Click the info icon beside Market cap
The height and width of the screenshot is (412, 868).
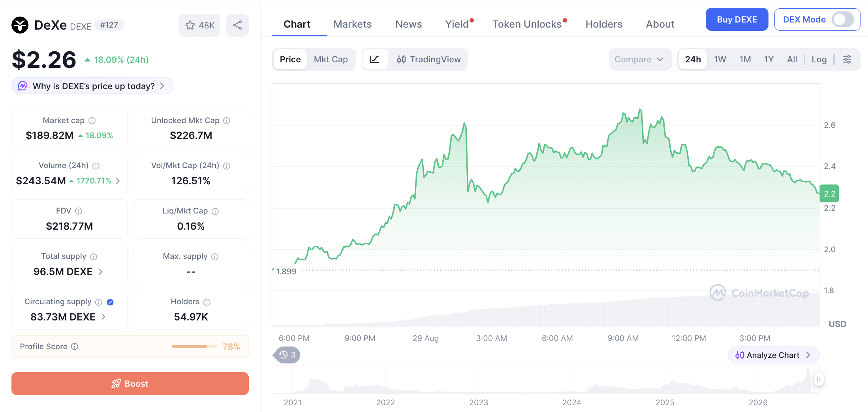click(92, 121)
